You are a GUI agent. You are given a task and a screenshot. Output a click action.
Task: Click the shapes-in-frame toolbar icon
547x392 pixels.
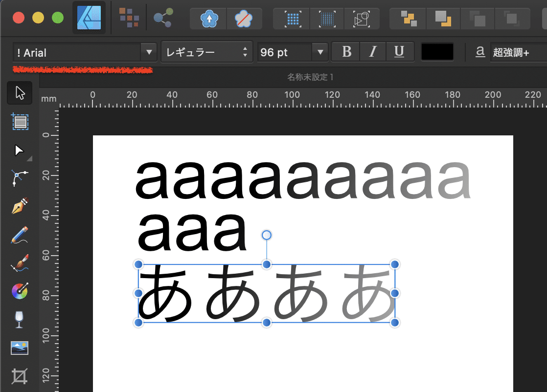362,19
